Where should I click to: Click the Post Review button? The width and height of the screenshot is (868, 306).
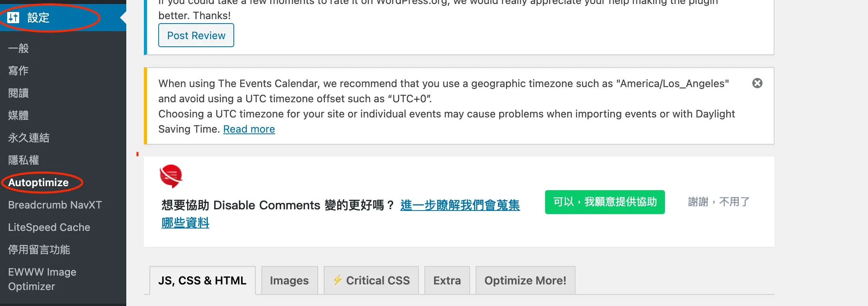(x=196, y=35)
